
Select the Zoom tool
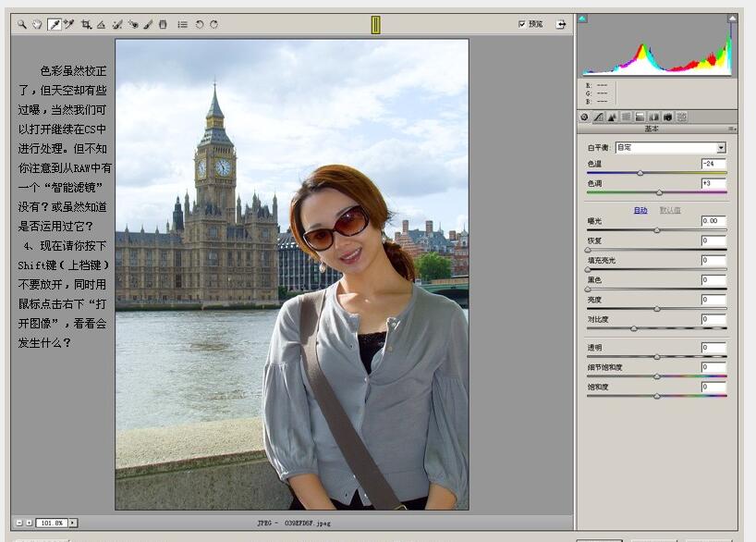(22, 23)
